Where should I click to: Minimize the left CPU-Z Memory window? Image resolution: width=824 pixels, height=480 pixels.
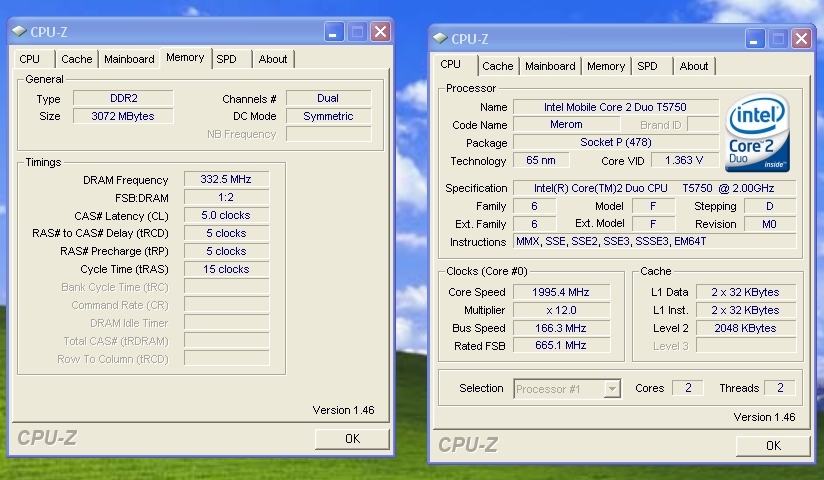tap(334, 32)
